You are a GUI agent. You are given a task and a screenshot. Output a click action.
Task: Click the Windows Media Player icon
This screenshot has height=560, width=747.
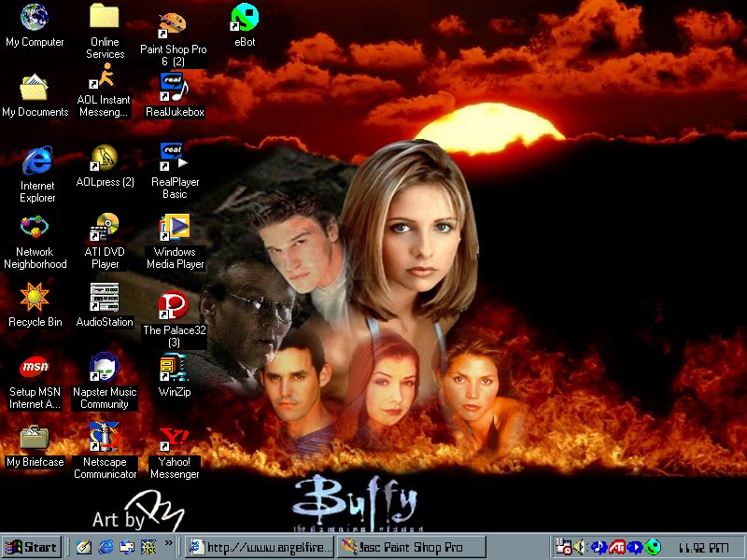tap(174, 227)
